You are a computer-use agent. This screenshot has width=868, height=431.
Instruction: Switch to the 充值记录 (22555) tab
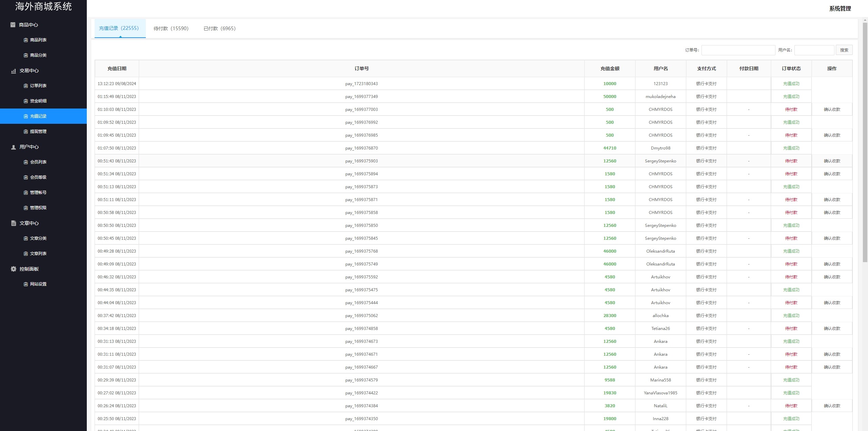[120, 28]
